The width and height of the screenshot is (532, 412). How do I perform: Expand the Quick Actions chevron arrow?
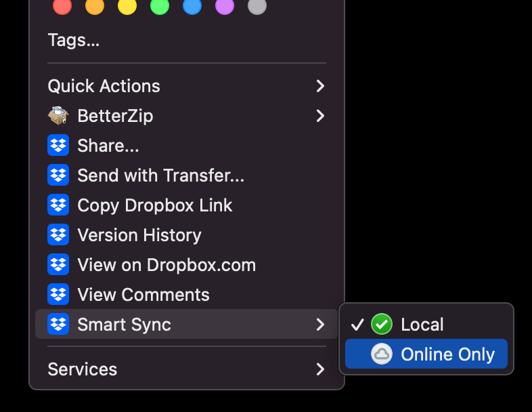tap(320, 86)
